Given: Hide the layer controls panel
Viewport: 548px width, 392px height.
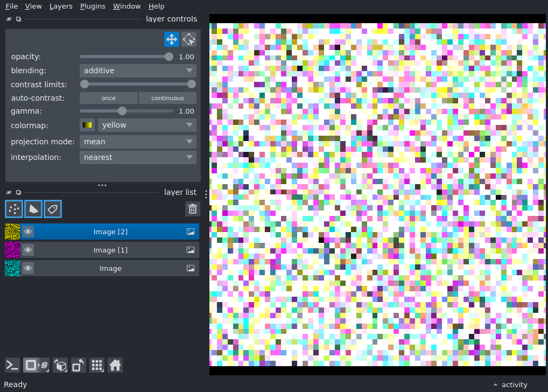Looking at the screenshot, I should tap(9, 19).
